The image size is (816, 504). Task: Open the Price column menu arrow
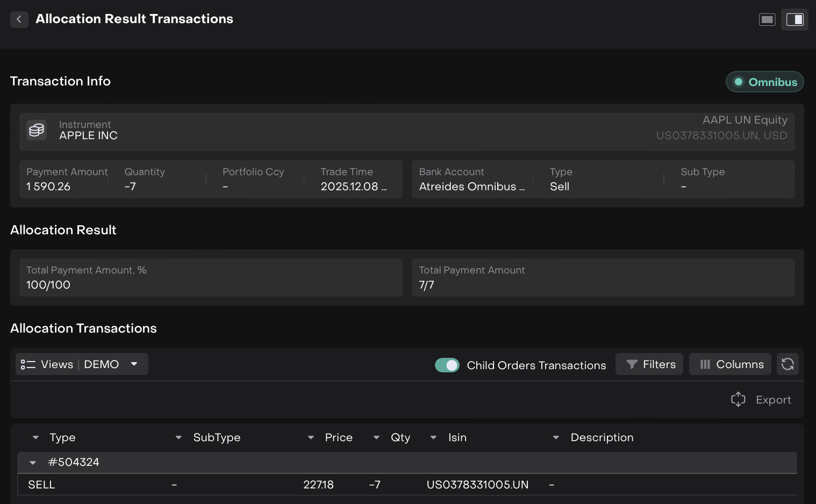(x=311, y=438)
